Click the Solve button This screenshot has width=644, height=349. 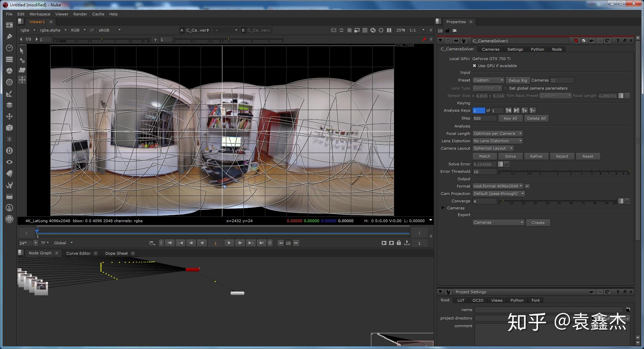[511, 156]
